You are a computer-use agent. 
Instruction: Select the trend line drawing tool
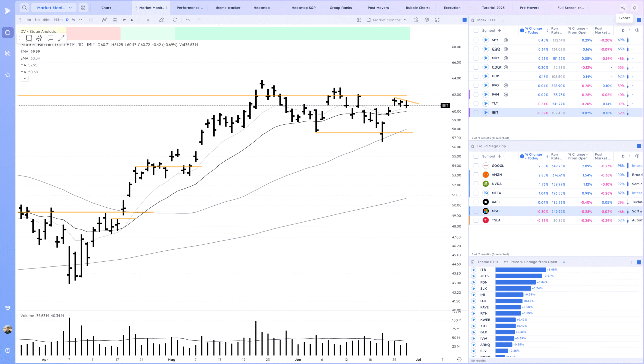[61, 38]
